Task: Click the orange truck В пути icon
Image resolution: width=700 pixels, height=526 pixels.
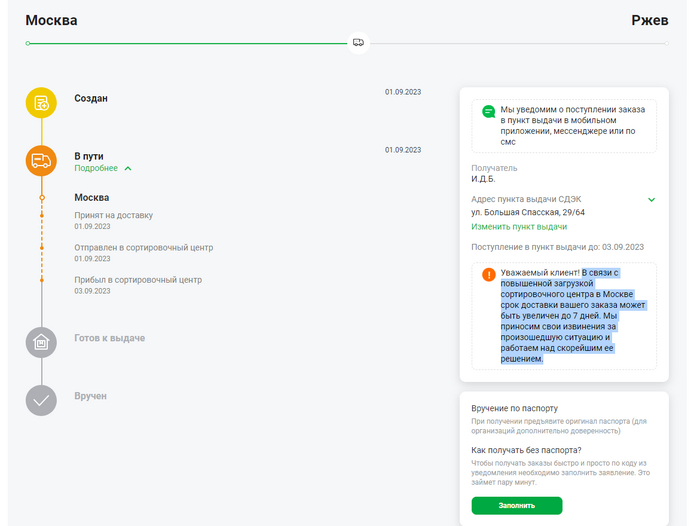Action: tap(41, 160)
